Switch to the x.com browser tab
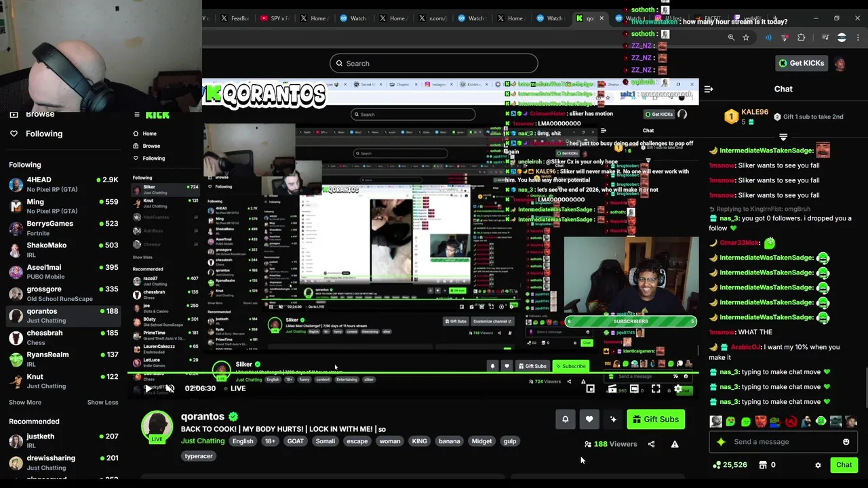Screen dimensions: 868x488 click(433, 18)
